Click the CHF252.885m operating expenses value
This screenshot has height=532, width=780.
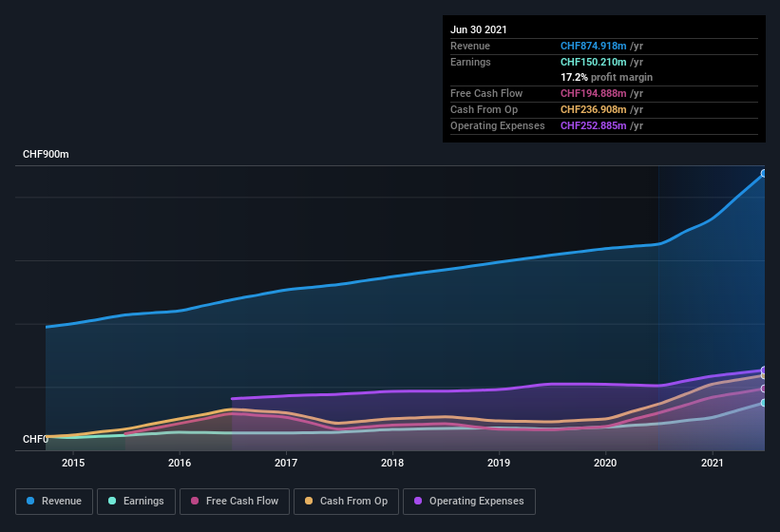(594, 125)
